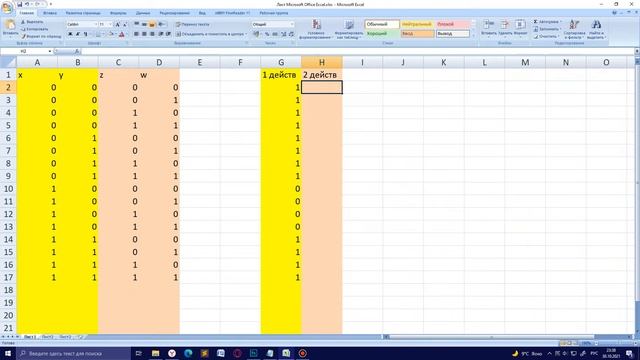Toggle wrap text (Перенос текста)
The width and height of the screenshot is (640, 360).
click(193, 24)
